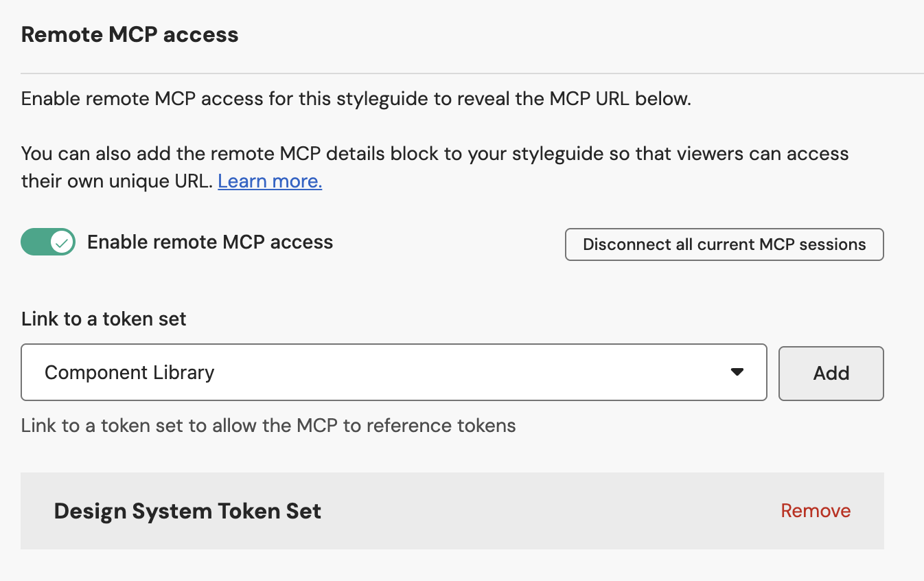Disconnect all current MCP sessions
The height and width of the screenshot is (581, 924).
click(x=724, y=244)
